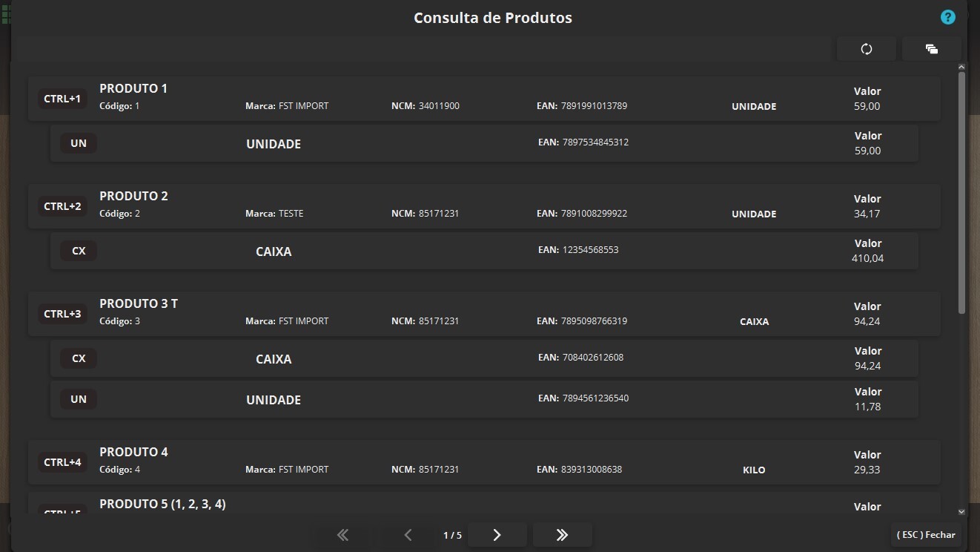Select product via CTRL+2 badge

click(62, 206)
